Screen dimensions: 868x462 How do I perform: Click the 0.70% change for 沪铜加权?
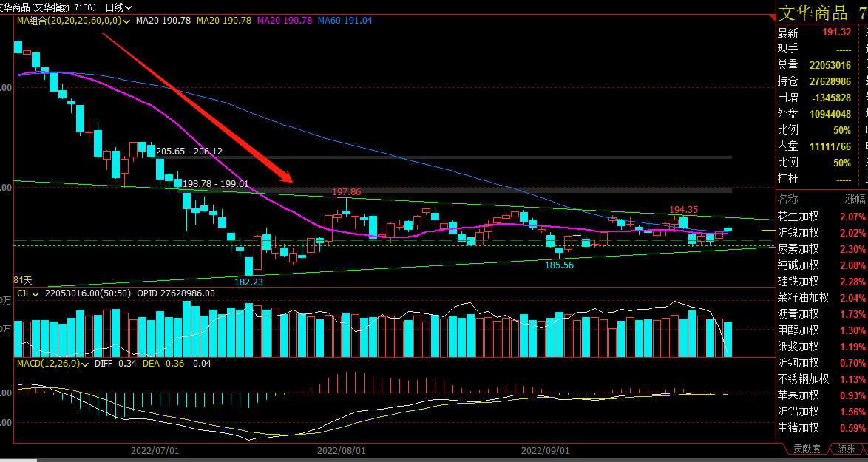tap(852, 363)
